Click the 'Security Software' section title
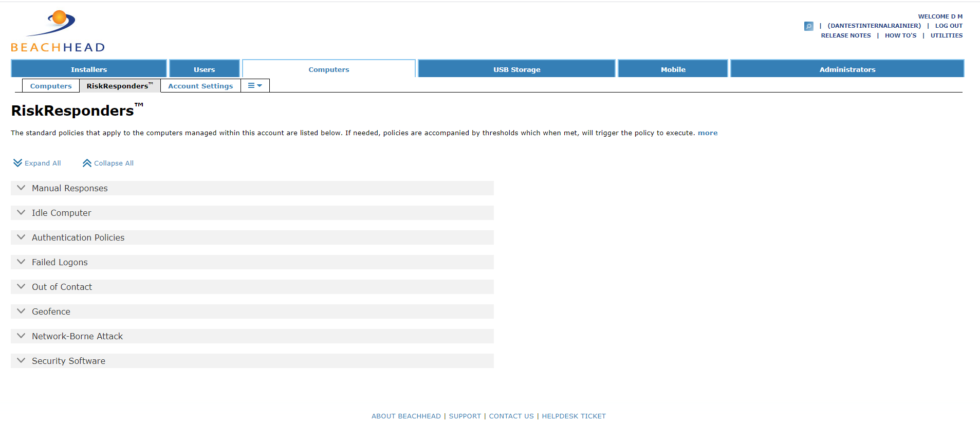 (68, 361)
